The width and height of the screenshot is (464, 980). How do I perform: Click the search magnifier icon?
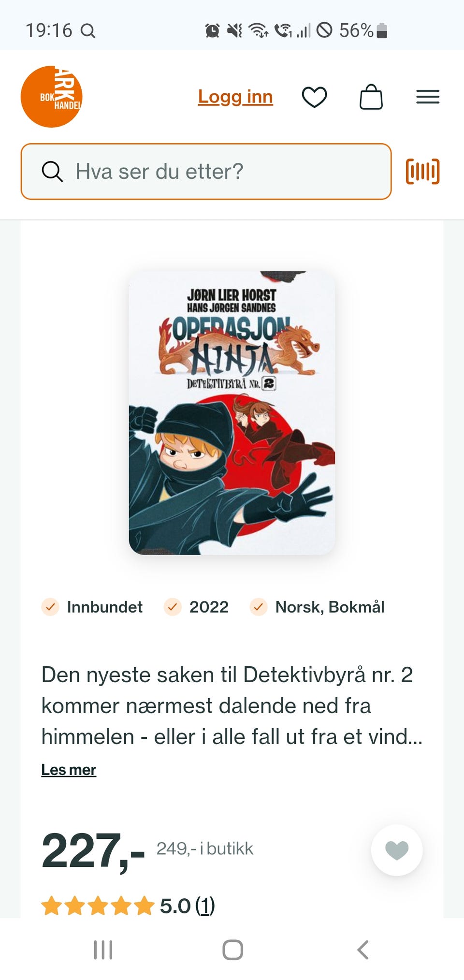coord(52,171)
